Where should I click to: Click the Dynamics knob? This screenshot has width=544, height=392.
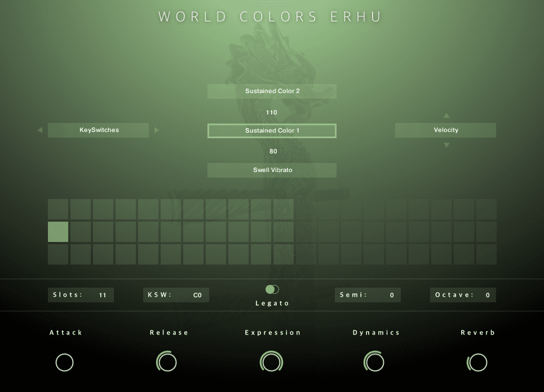coord(374,362)
